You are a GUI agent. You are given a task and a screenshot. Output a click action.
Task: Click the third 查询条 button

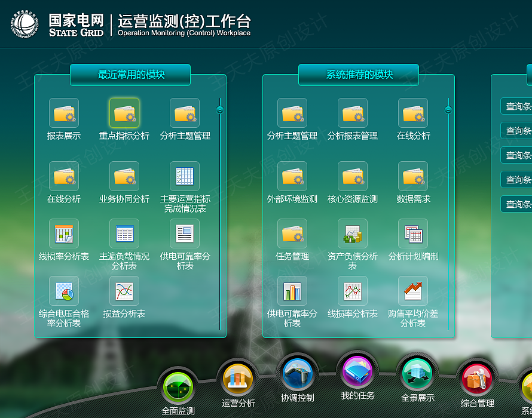(516, 155)
